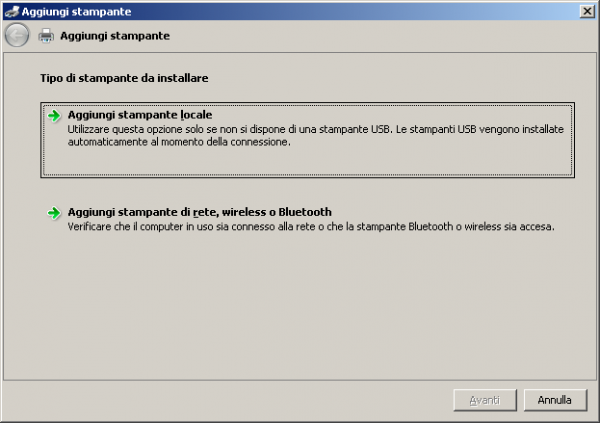Screen dimensions: 600x423
Task: Close the Aggiungi stampante window
Action: [587, 10]
